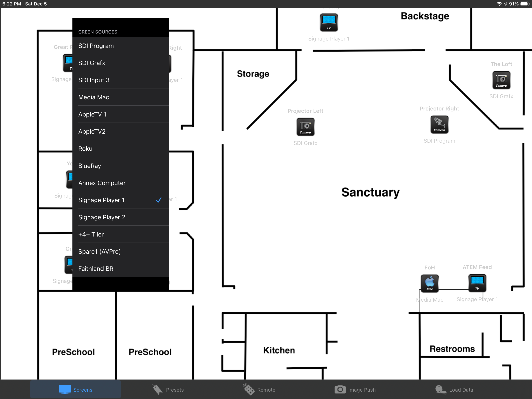Select Media Mac in source list
The image size is (532, 399).
(x=121, y=97)
